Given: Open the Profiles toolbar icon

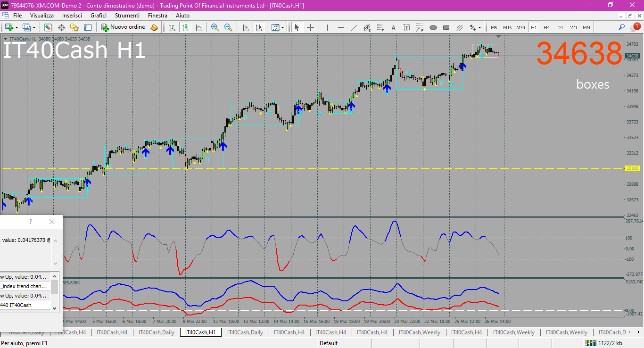Looking at the screenshot, I should click(26, 27).
